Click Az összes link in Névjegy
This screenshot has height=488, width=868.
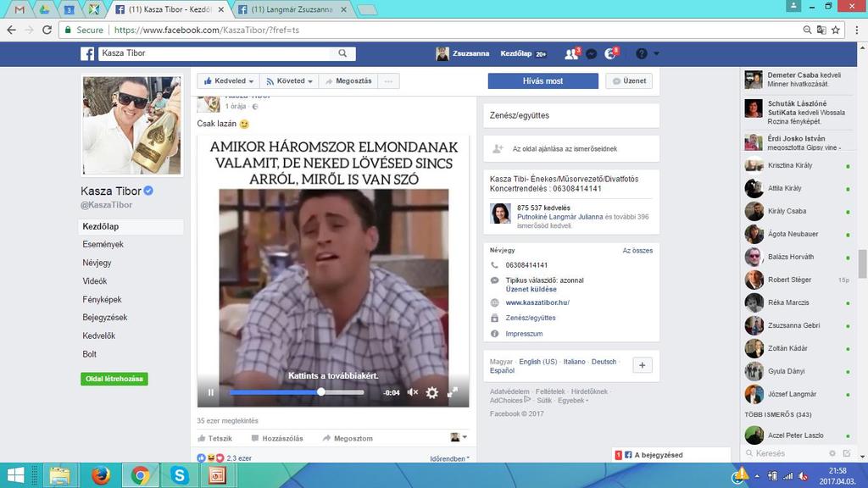(x=637, y=251)
